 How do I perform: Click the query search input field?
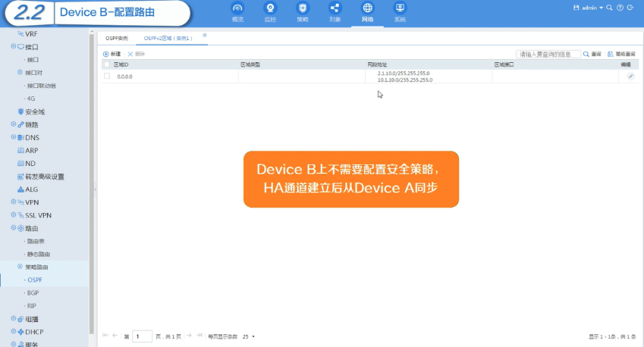click(x=548, y=54)
